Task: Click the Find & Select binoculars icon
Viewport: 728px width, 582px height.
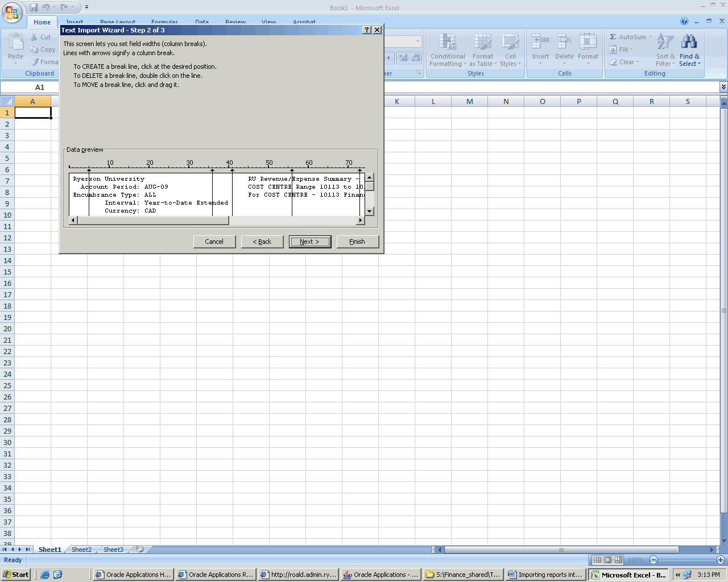Action: tap(689, 42)
